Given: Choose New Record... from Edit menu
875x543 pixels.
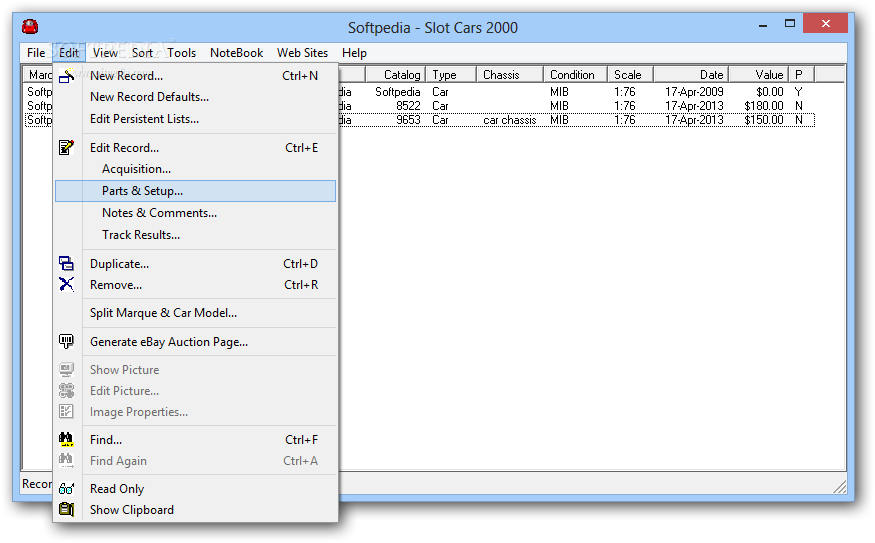Looking at the screenshot, I should (195, 76).
